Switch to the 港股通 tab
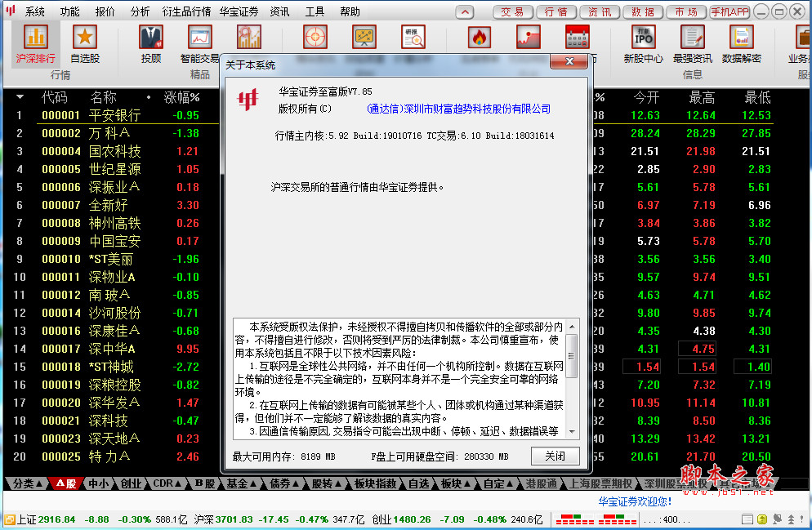The image size is (812, 530). pyautogui.click(x=541, y=483)
